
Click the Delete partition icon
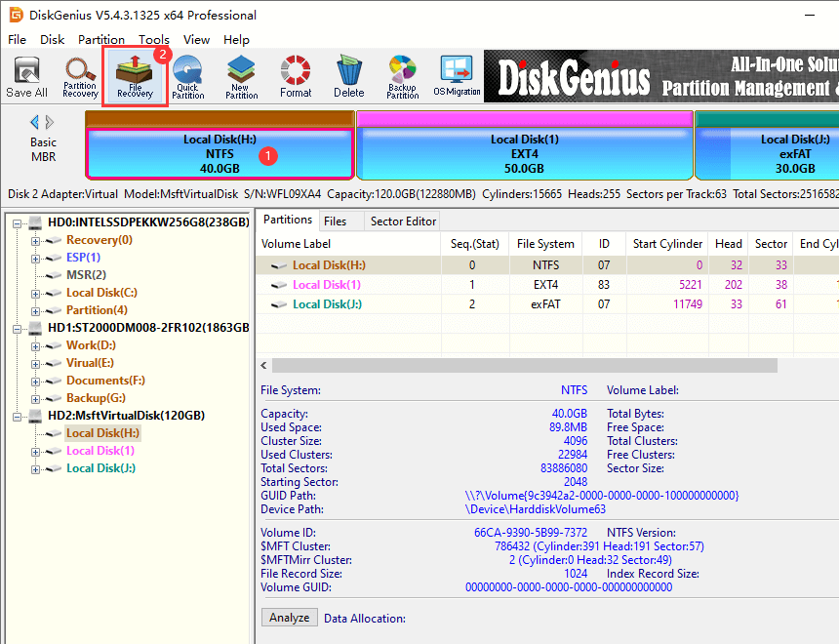348,76
